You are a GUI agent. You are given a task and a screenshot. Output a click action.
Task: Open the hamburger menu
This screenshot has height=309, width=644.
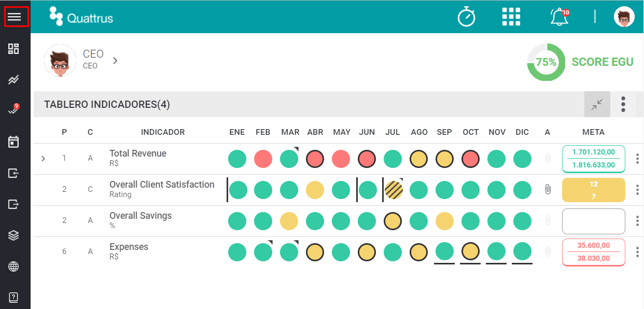coord(14,17)
